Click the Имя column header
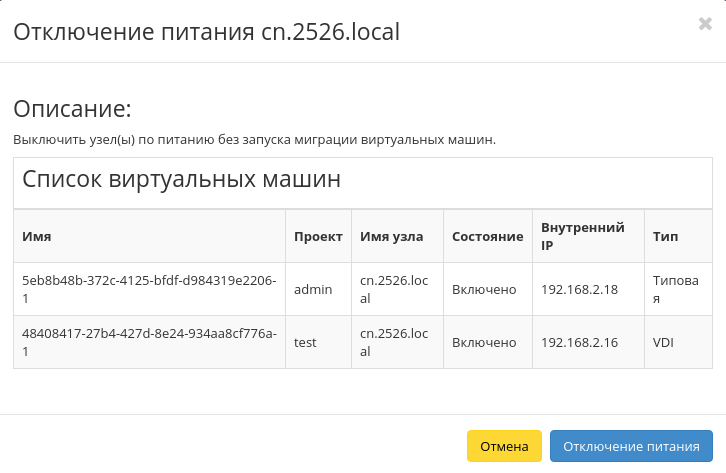This screenshot has height=473, width=726. [x=37, y=237]
